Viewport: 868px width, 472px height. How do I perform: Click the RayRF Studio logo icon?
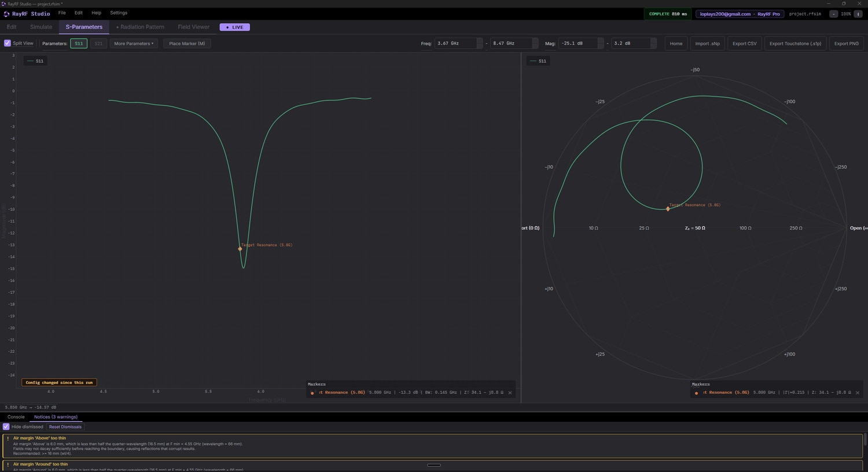pos(6,14)
